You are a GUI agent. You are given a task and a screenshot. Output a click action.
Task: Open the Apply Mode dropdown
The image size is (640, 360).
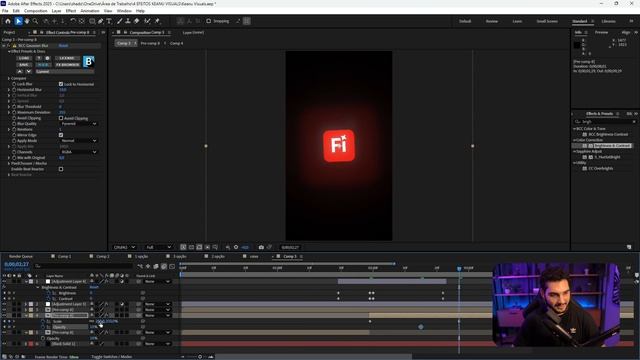coord(78,140)
